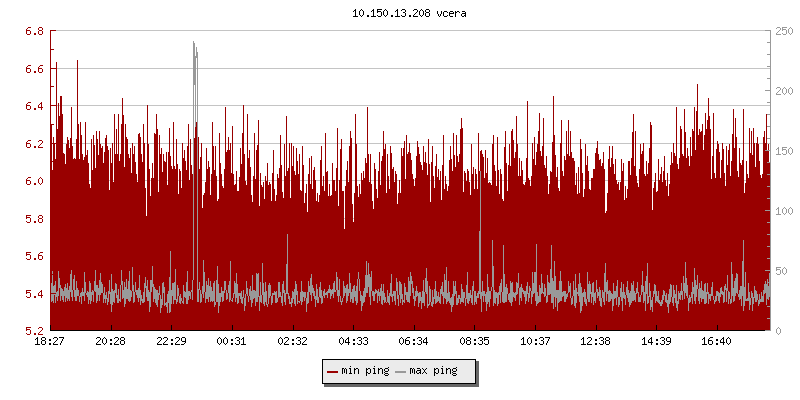The width and height of the screenshot is (800, 400).
Task: Select the 00:31 time label on x-axis
Action: pyautogui.click(x=232, y=341)
